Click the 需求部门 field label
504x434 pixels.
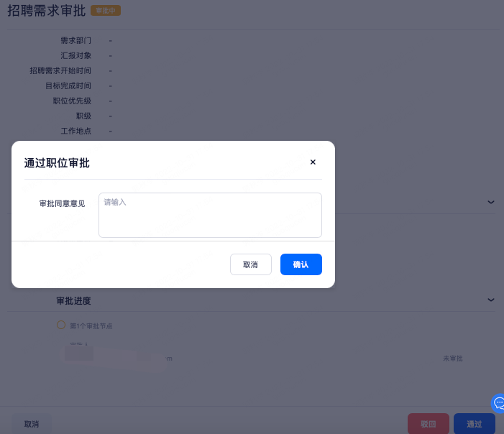point(75,40)
